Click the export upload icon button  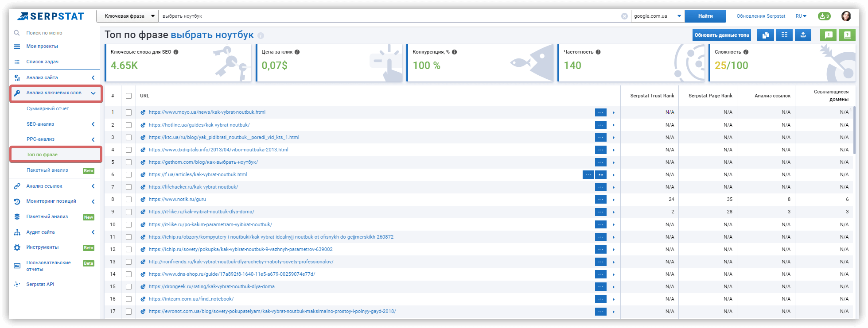(803, 35)
